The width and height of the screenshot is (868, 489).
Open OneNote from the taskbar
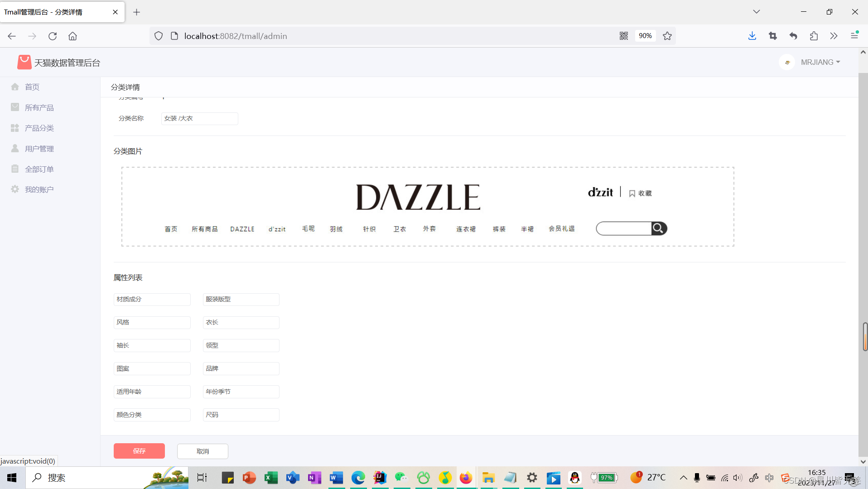point(314,478)
